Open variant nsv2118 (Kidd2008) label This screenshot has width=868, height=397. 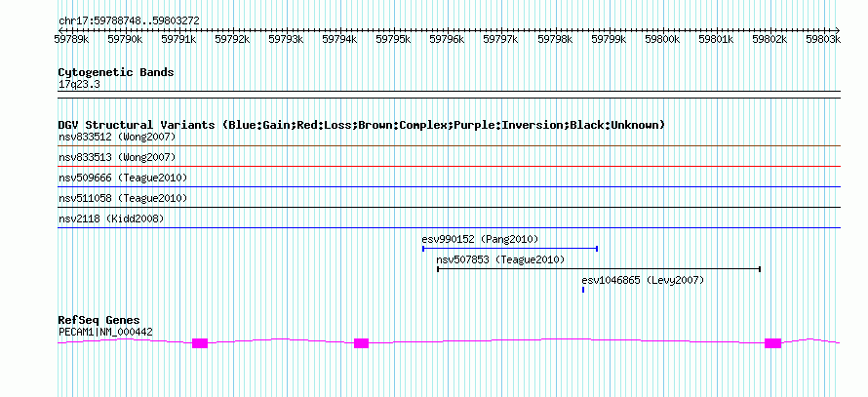click(111, 218)
